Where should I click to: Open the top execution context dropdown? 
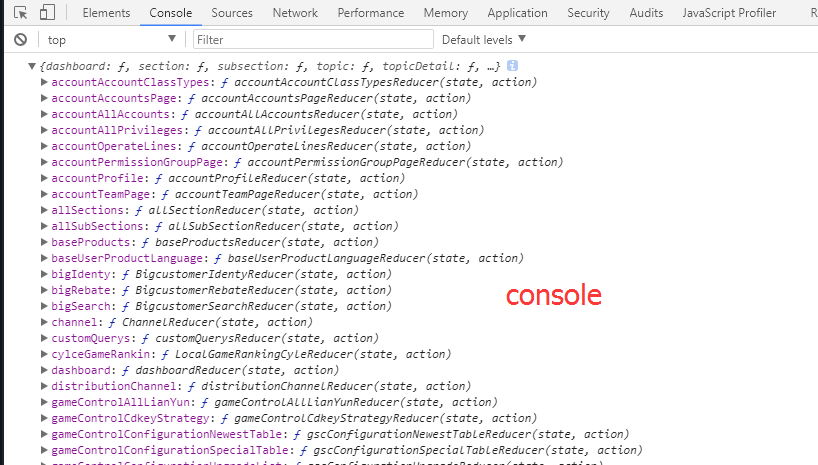112,40
